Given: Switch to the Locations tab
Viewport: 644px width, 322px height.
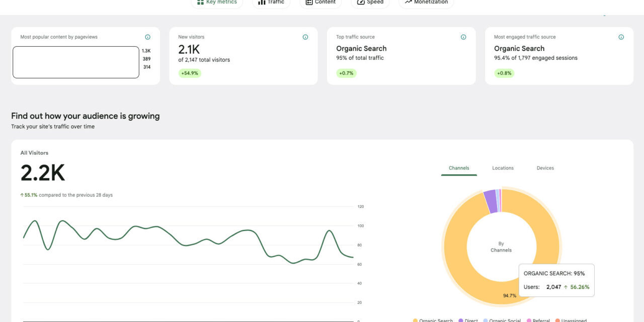Looking at the screenshot, I should [503, 168].
